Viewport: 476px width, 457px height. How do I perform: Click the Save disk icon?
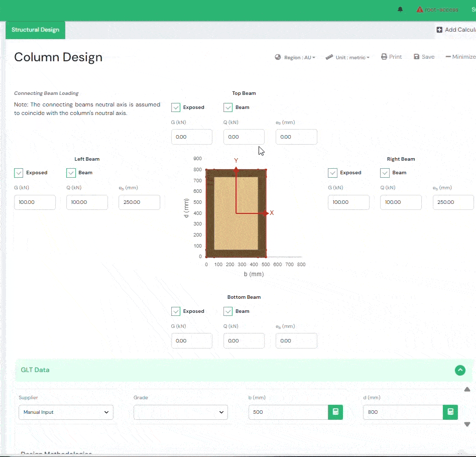[416, 57]
